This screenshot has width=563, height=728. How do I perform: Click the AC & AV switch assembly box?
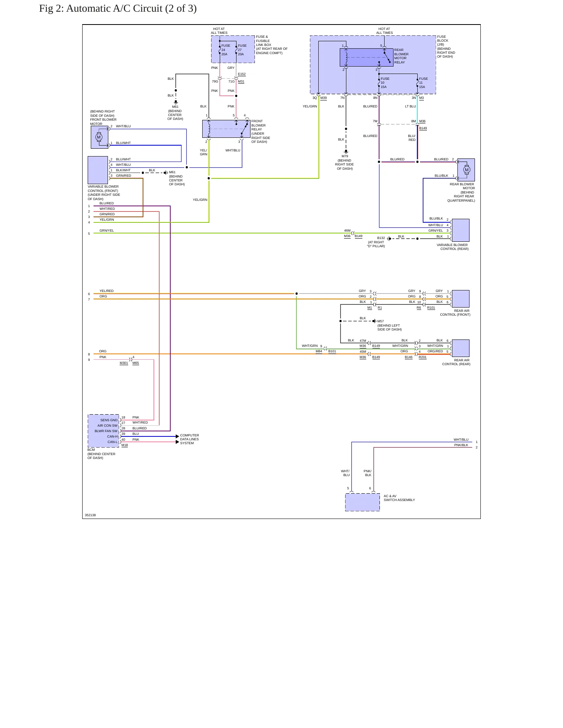(x=362, y=502)
